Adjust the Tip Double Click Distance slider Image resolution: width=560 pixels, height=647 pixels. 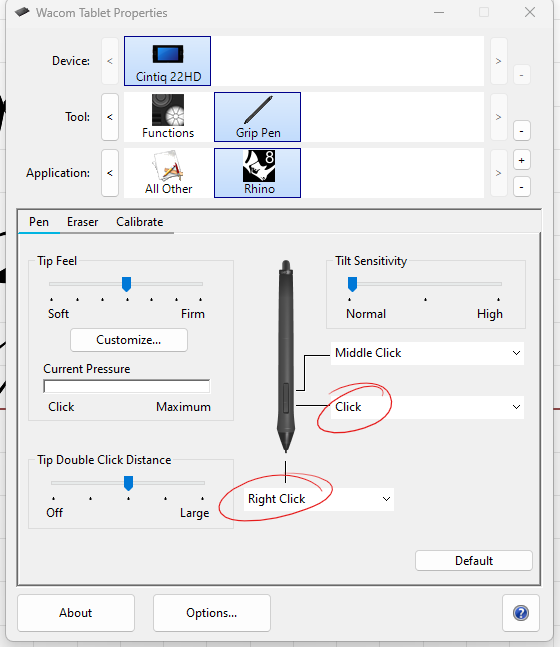128,483
